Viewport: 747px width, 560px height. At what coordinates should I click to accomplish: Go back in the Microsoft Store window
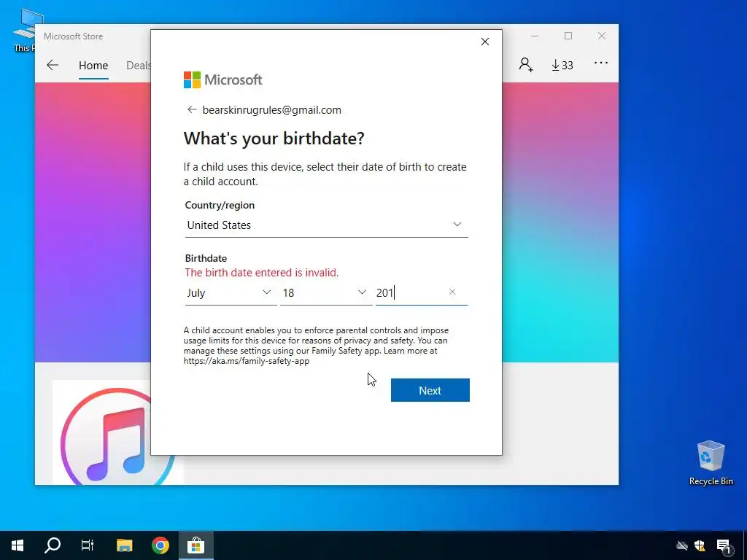click(53, 65)
